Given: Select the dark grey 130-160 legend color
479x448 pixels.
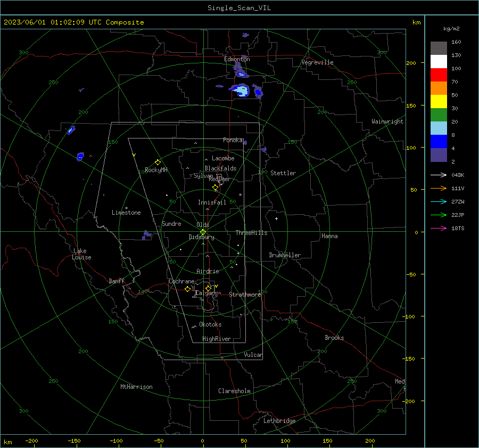Looking at the screenshot, I should point(439,48).
